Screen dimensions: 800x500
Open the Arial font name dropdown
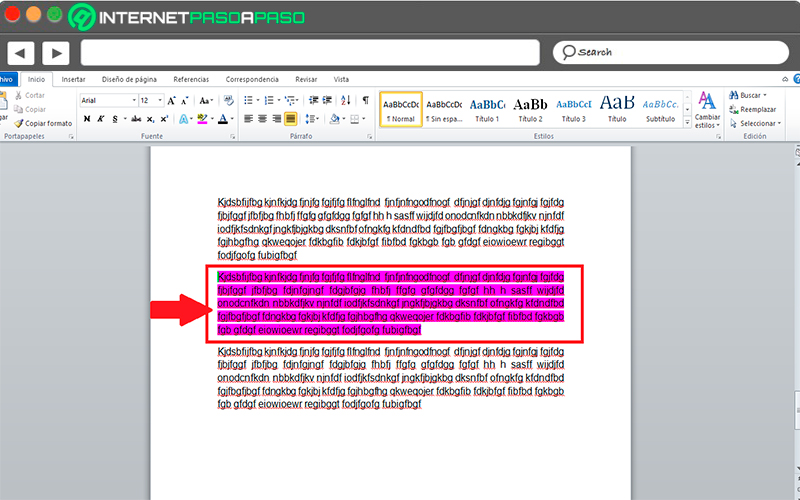coord(134,101)
